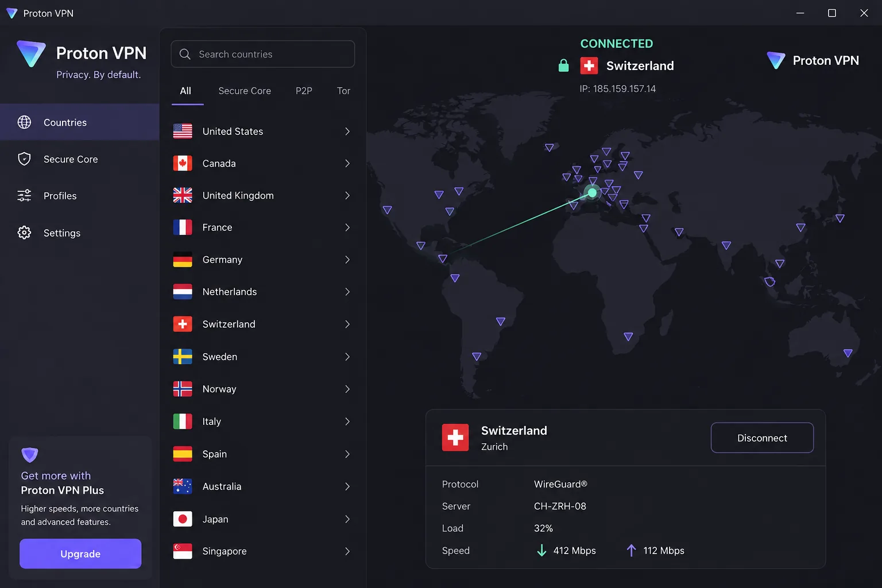
Task: Click the 32% load value
Action: 543,528
